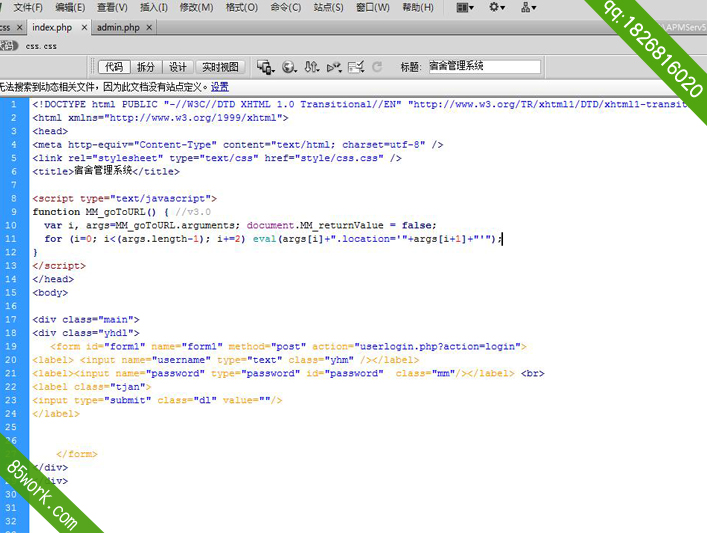This screenshot has height=533, width=707.
Task: Click the 设置 setup link
Action: click(x=220, y=87)
